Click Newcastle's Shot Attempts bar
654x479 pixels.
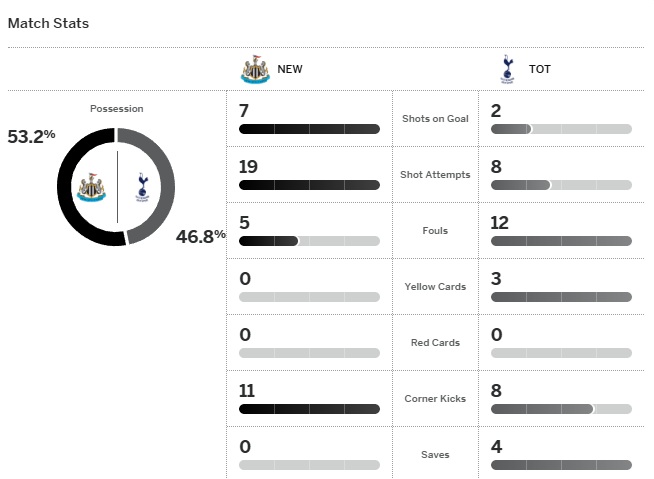pyautogui.click(x=309, y=185)
